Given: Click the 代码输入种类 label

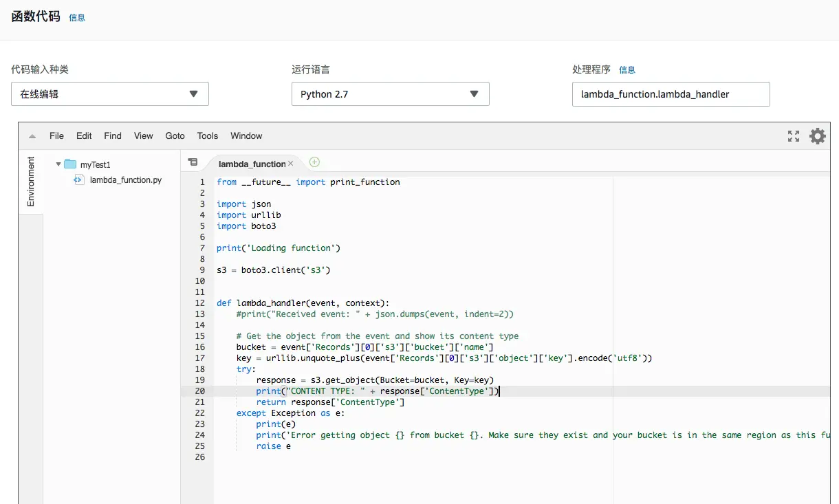Looking at the screenshot, I should 40,70.
